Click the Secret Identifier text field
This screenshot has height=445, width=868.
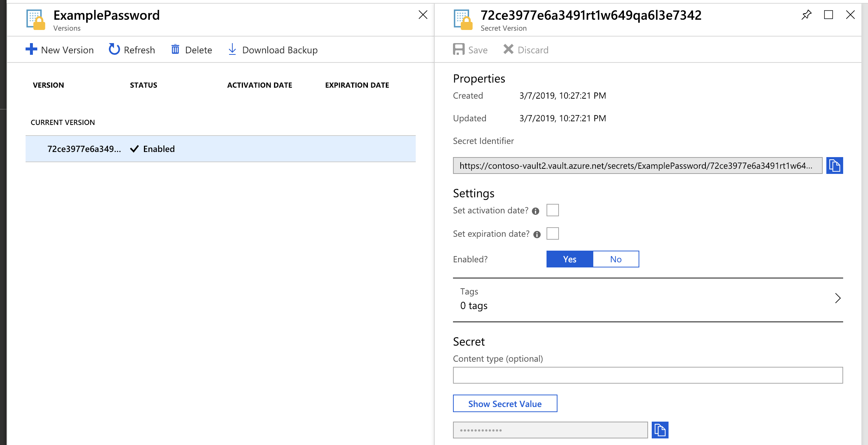[637, 166]
